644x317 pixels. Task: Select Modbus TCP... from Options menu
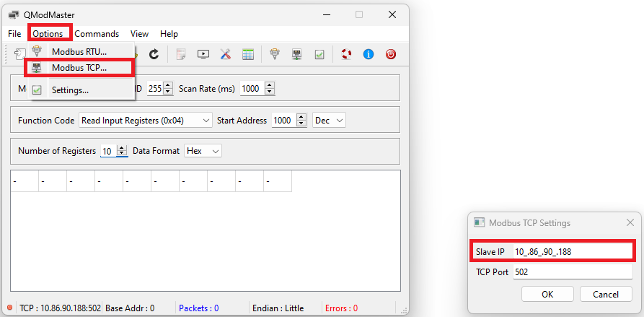(x=79, y=68)
